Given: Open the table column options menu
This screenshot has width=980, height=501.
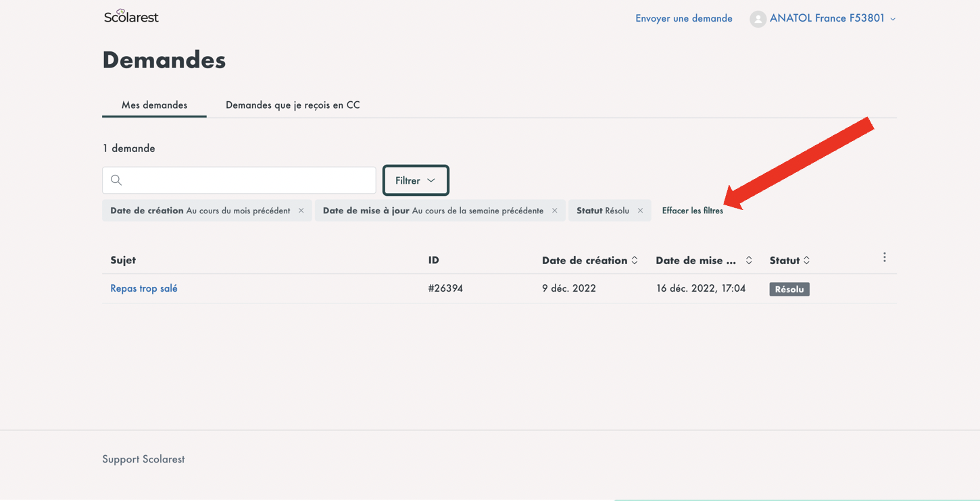Looking at the screenshot, I should (x=884, y=257).
